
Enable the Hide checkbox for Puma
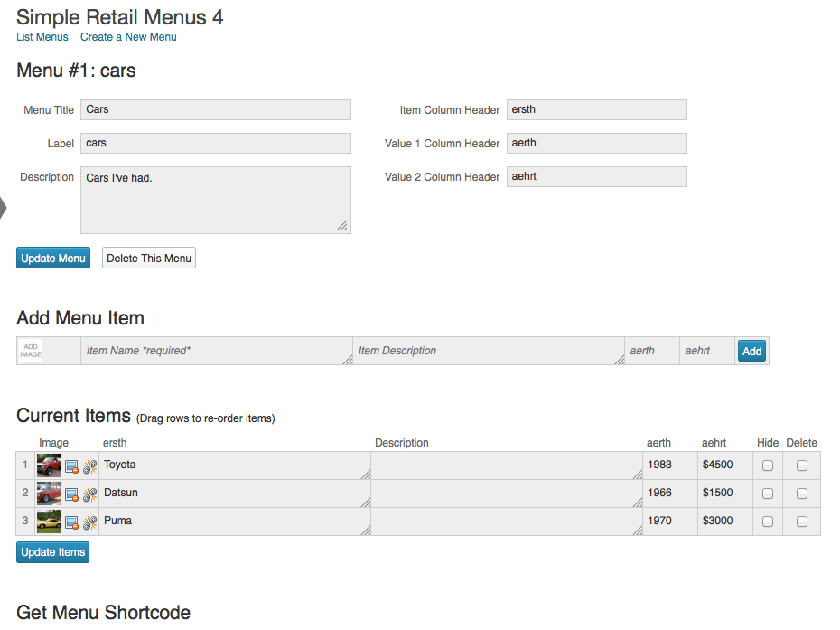[768, 522]
